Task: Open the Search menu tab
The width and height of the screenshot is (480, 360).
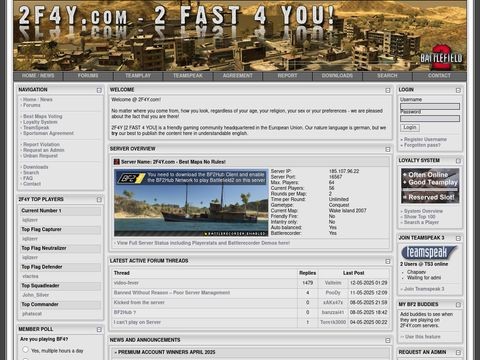Action: pos(387,76)
